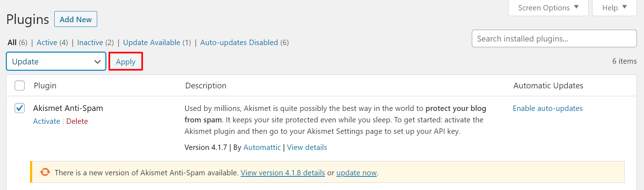This screenshot has width=644, height=190.
Task: Expand the Help dropdown tab
Action: [x=614, y=8]
